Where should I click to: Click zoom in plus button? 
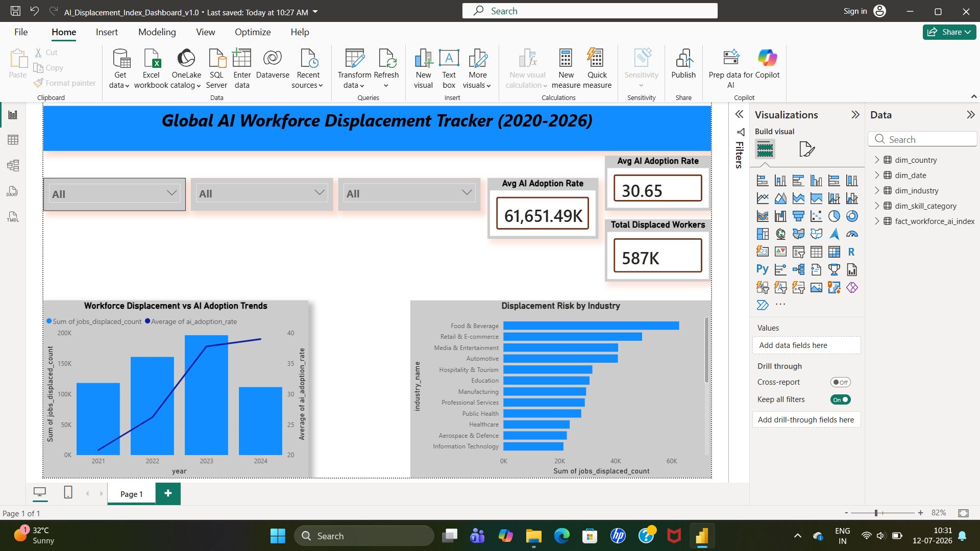pos(920,513)
